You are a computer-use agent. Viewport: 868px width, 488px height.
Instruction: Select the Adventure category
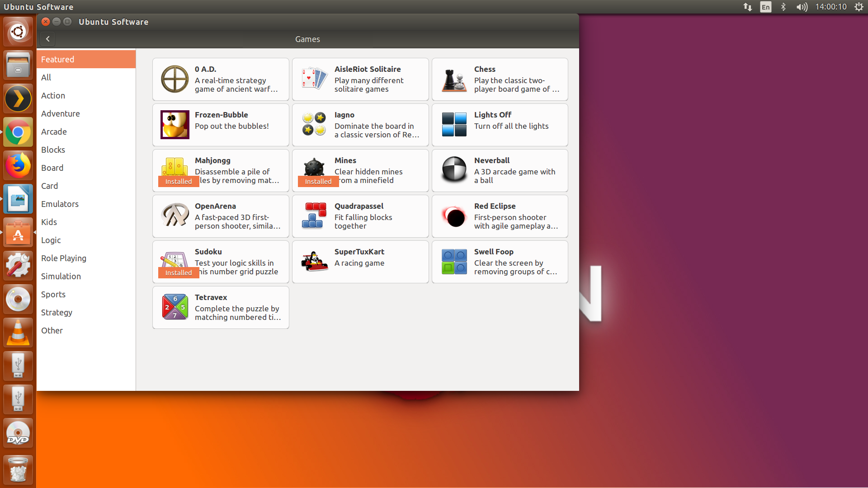coord(86,113)
